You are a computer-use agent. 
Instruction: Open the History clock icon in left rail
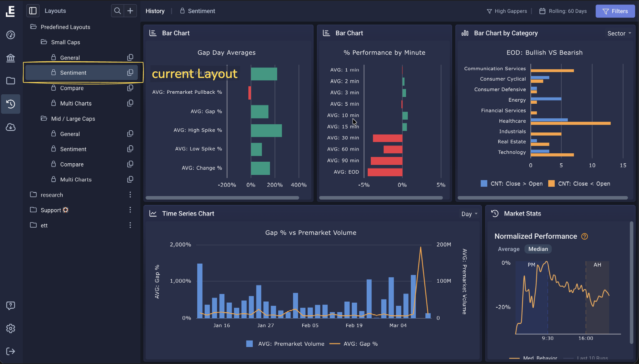(11, 104)
